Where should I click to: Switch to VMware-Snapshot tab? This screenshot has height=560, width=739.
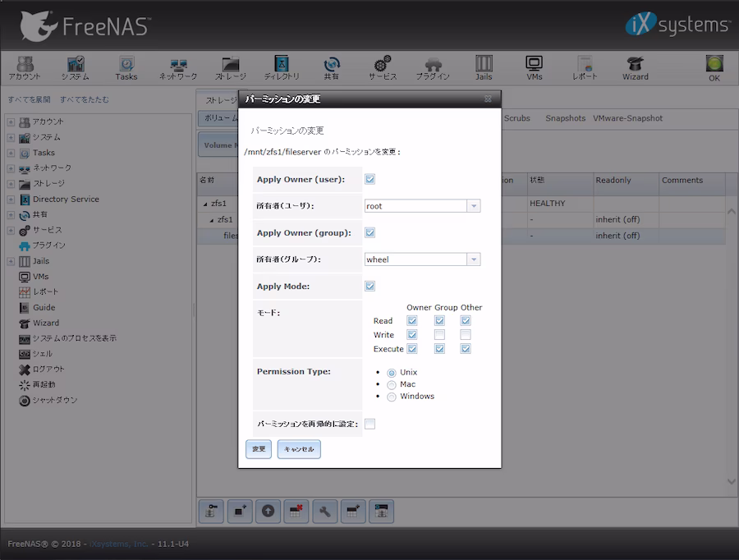tap(627, 118)
